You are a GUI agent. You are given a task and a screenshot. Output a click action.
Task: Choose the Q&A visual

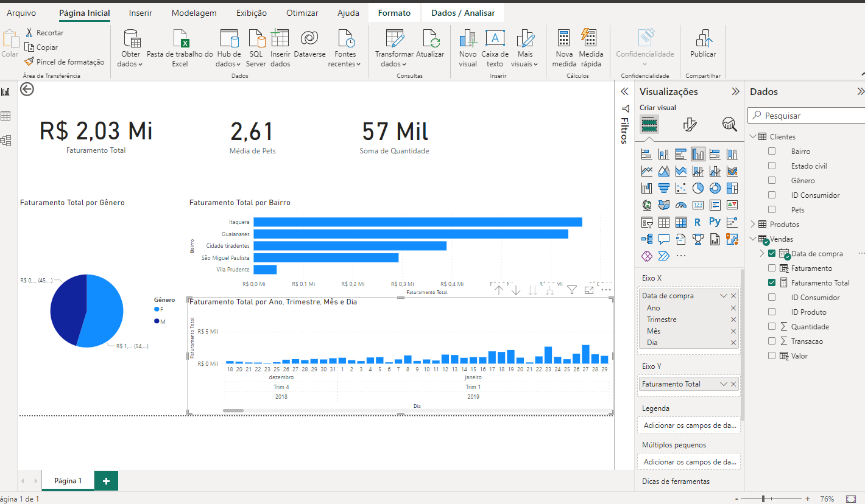coord(664,239)
